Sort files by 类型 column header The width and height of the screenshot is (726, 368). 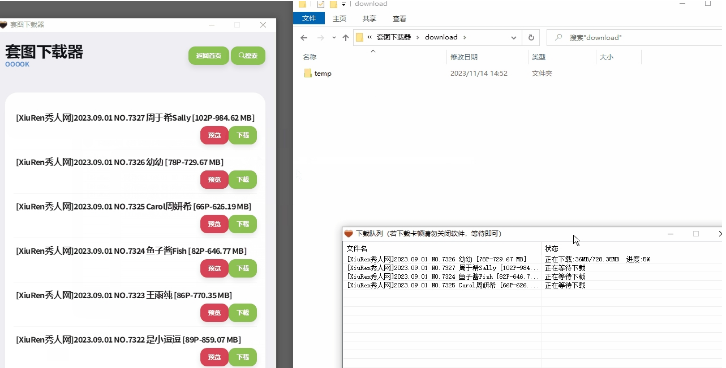coord(538,57)
